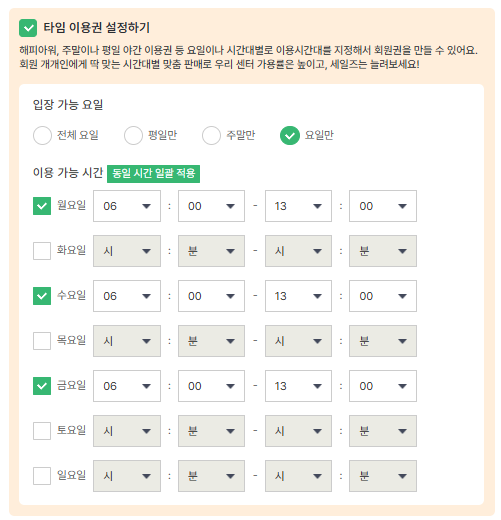Enable the 화요일 checkbox
Image resolution: width=501 pixels, height=520 pixels.
coord(42,251)
